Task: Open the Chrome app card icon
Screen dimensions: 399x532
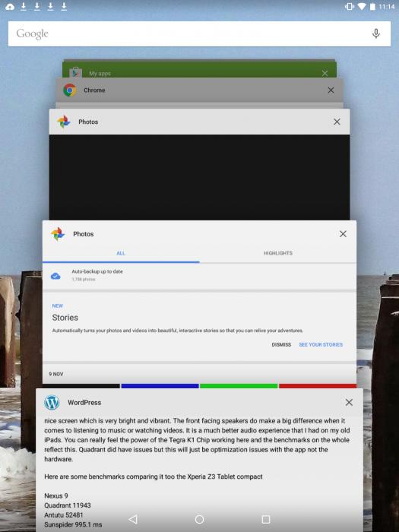Action: point(70,90)
